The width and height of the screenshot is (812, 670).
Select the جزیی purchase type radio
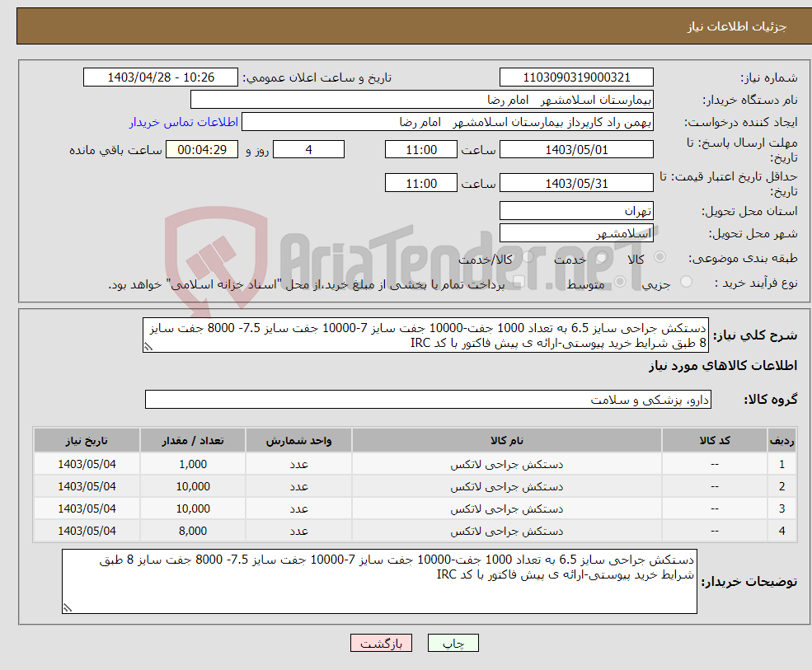pyautogui.click(x=686, y=282)
